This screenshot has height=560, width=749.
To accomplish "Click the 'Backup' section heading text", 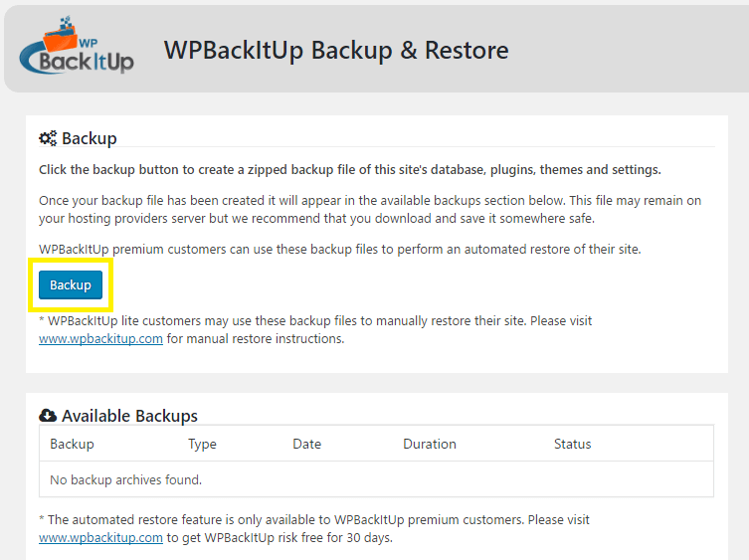I will [x=90, y=138].
